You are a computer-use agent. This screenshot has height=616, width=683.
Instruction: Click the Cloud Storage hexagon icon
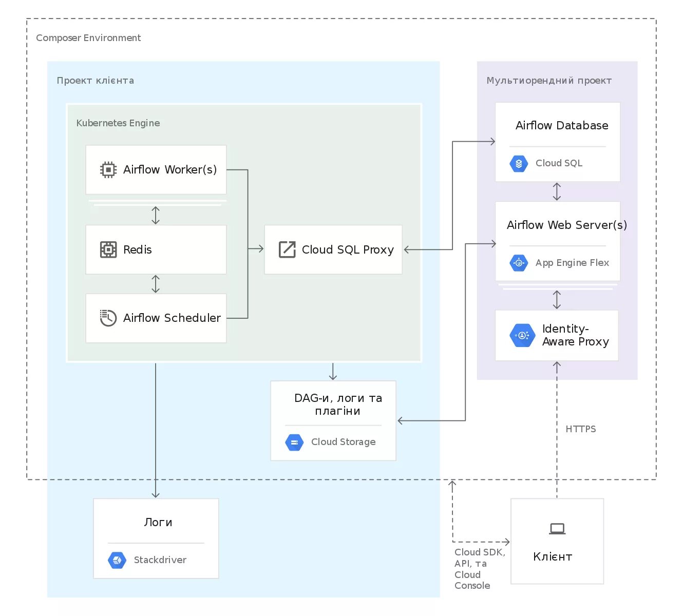[x=294, y=442]
